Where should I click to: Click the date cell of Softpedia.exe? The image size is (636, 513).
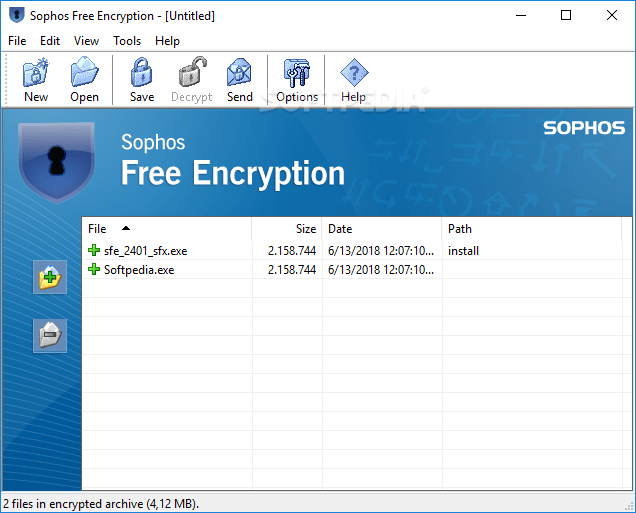point(381,270)
